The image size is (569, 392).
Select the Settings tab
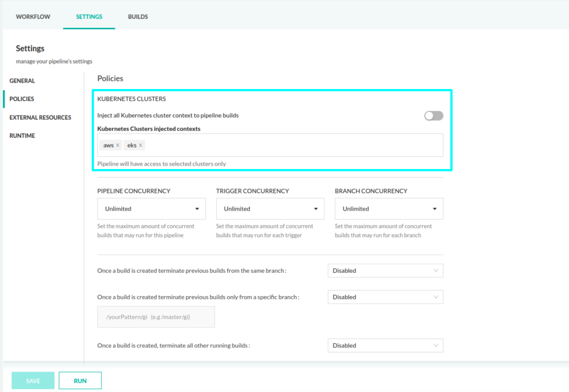(89, 17)
